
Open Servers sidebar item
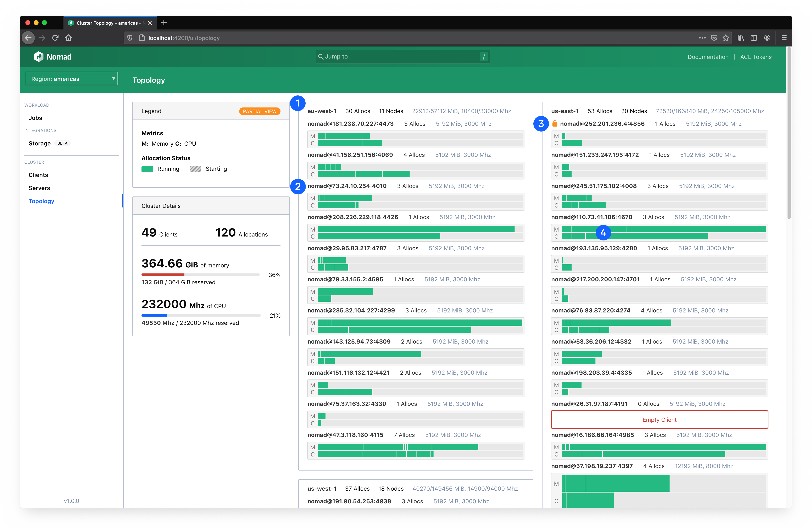coord(39,188)
